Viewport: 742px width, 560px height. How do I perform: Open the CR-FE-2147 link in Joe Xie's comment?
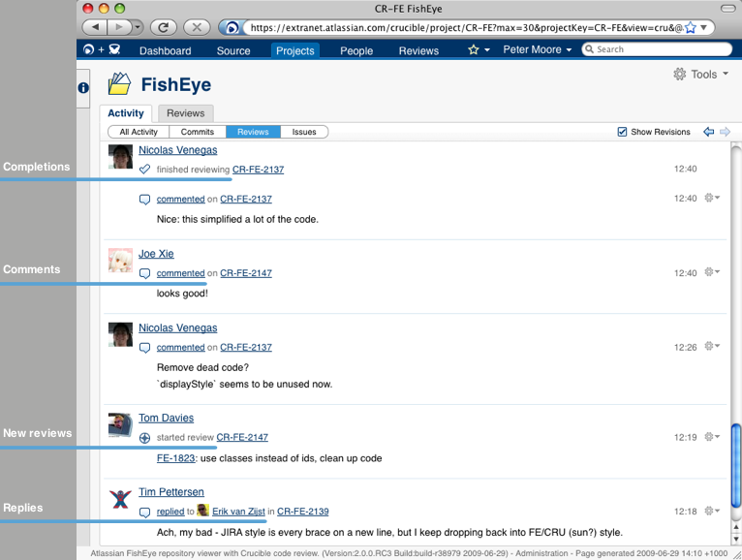pos(246,273)
